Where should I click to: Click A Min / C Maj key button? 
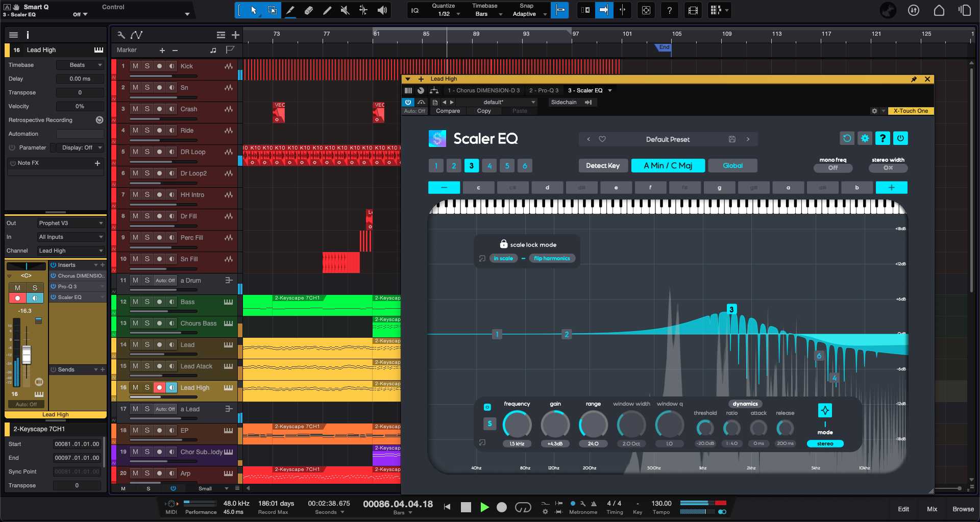668,165
